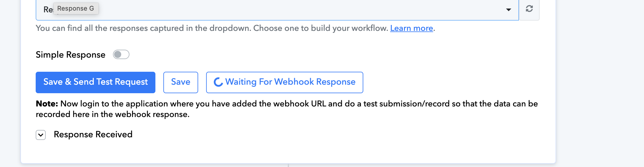Click the workflow connector line below card

288,165
